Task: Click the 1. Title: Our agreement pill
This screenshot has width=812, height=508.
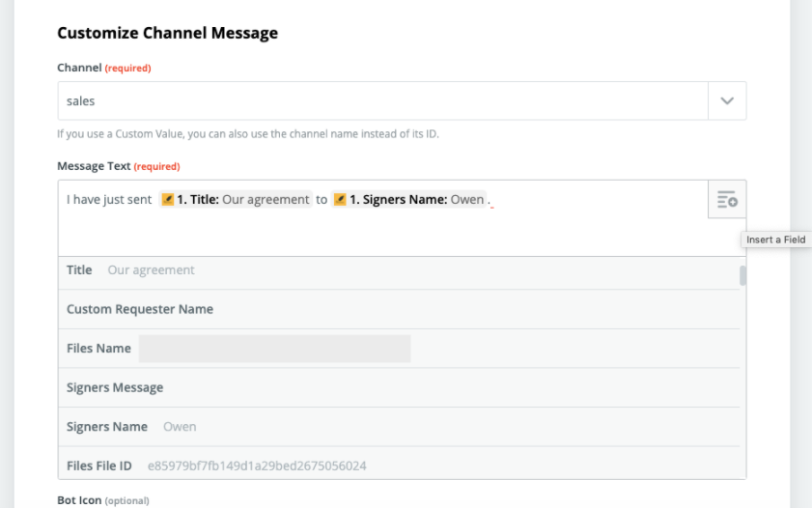Action: point(236,199)
